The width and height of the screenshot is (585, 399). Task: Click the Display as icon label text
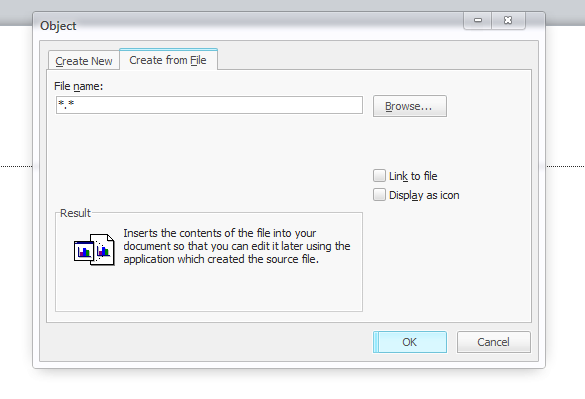coord(424,195)
